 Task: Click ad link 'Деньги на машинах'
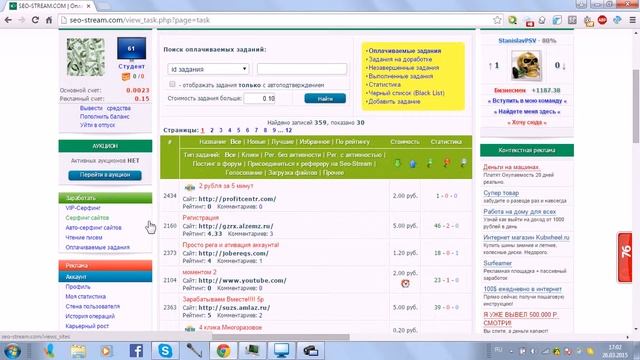coord(511,167)
